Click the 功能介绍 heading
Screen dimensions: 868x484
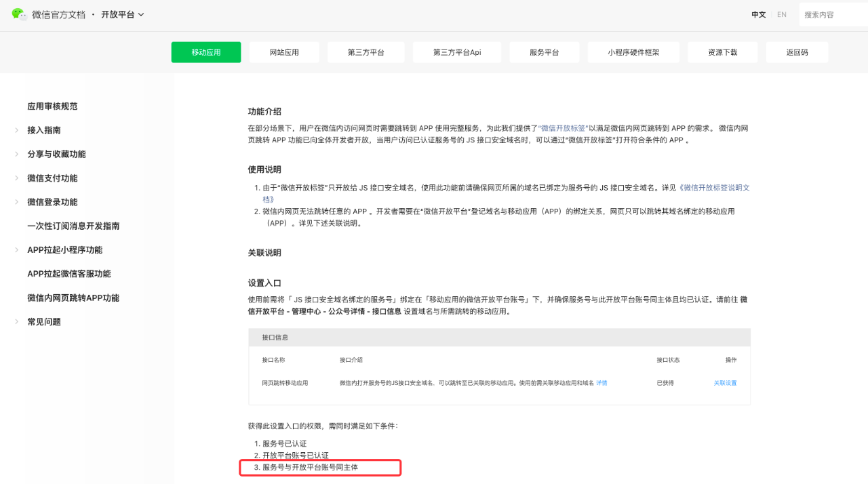click(x=264, y=112)
